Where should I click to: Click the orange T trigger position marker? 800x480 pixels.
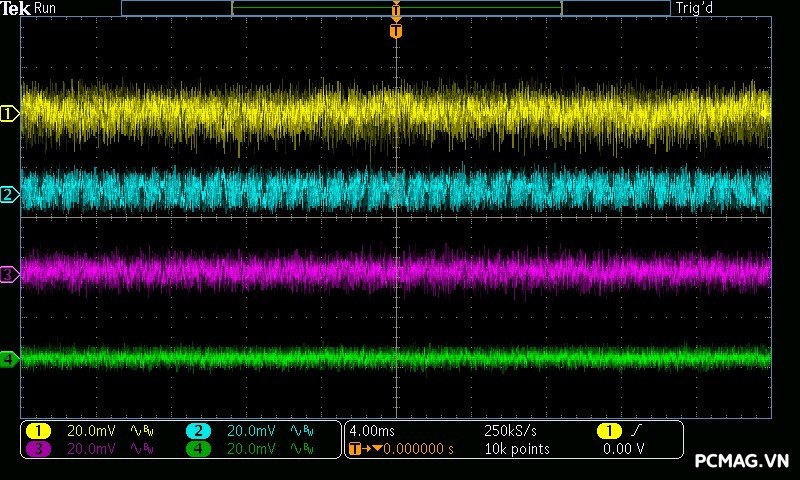396,31
